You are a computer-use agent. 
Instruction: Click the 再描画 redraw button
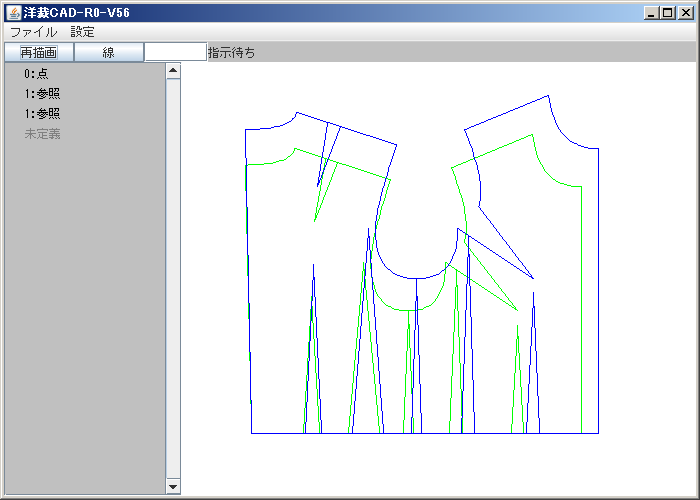point(39,53)
